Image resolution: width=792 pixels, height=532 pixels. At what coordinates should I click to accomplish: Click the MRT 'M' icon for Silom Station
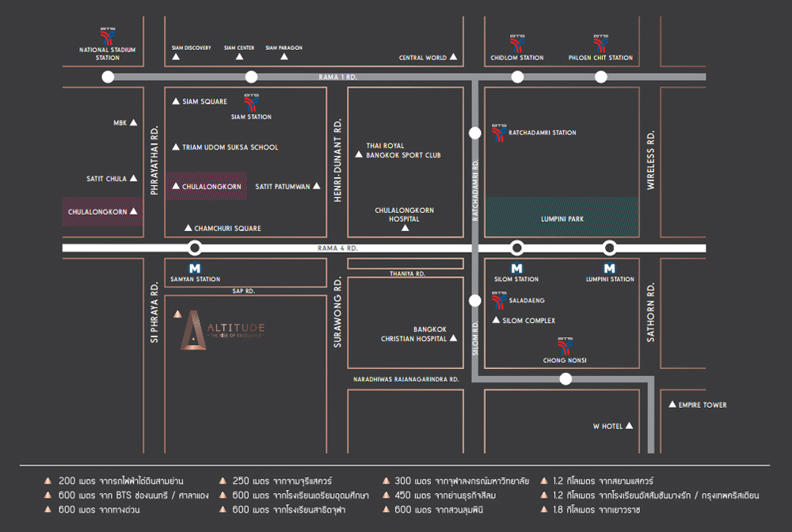point(516,268)
